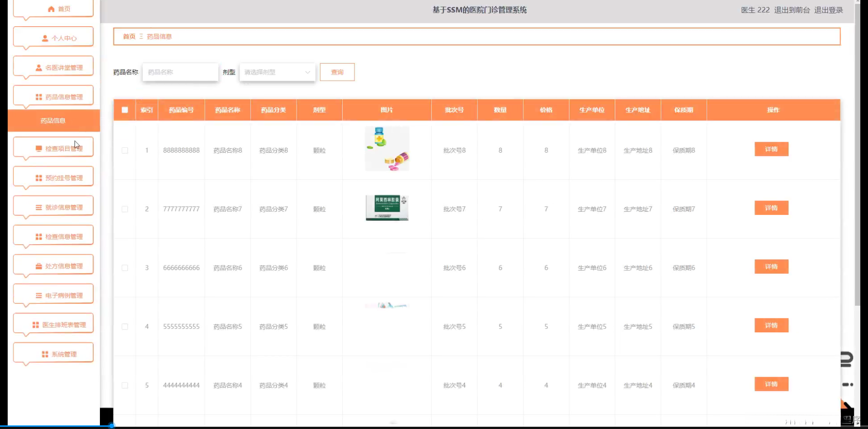Image resolution: width=868 pixels, height=429 pixels.
Task: Click the monitor icon beside 检查项目管理
Action: [x=39, y=149]
